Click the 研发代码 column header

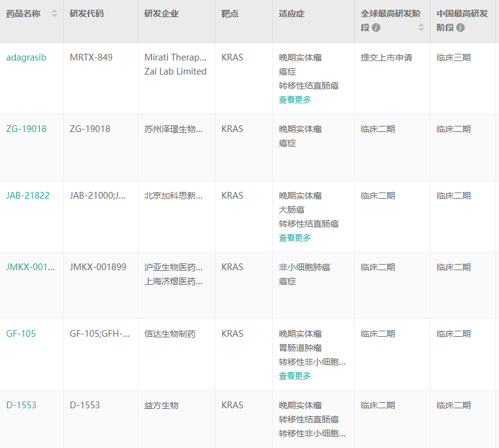(x=87, y=13)
